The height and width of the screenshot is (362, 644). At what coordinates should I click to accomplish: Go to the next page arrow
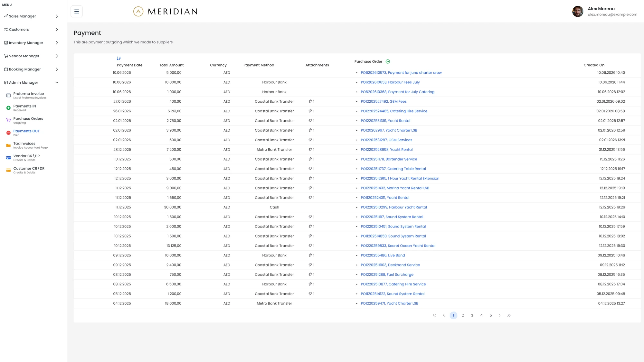499,315
